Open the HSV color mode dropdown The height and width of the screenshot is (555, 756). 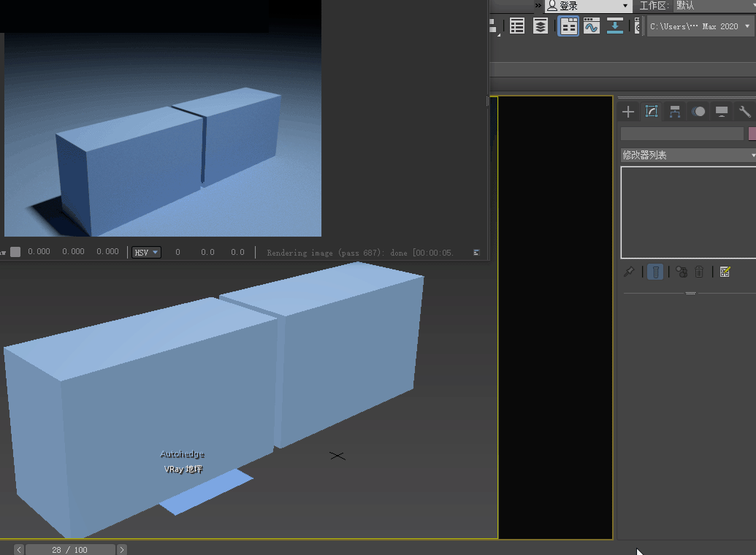click(x=146, y=252)
